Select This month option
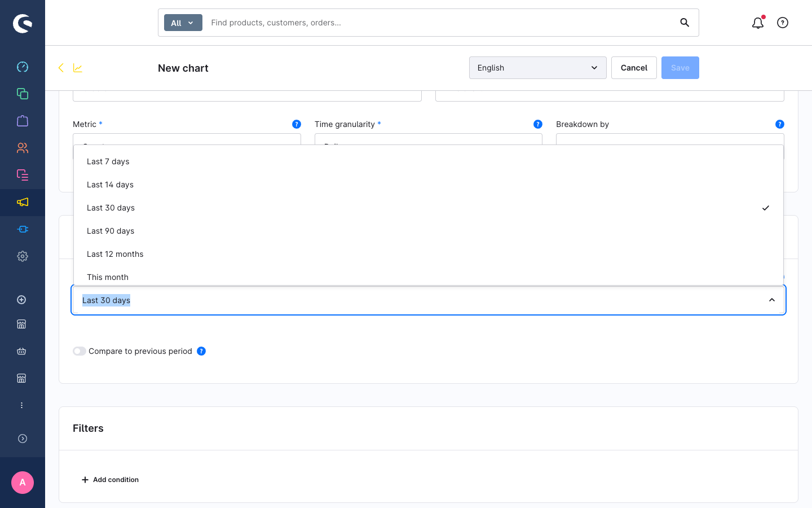Image resolution: width=812 pixels, height=508 pixels. [x=429, y=276]
